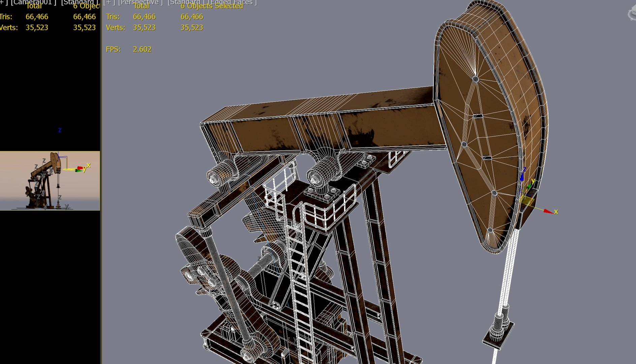Activate the Camera001 viewport render preview
The image size is (636, 364).
tap(50, 181)
